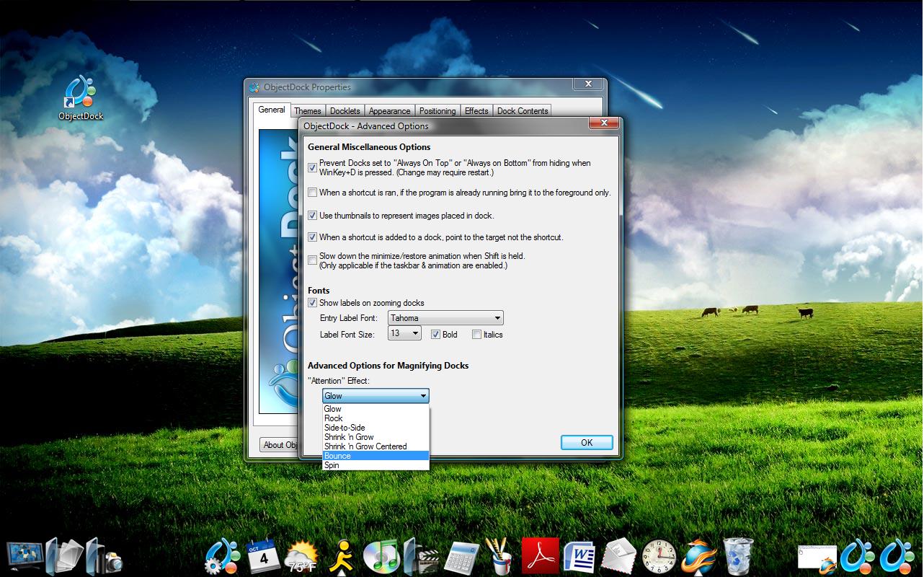Switch to the Appearance tab
Image resolution: width=924 pixels, height=577 pixels.
(390, 111)
